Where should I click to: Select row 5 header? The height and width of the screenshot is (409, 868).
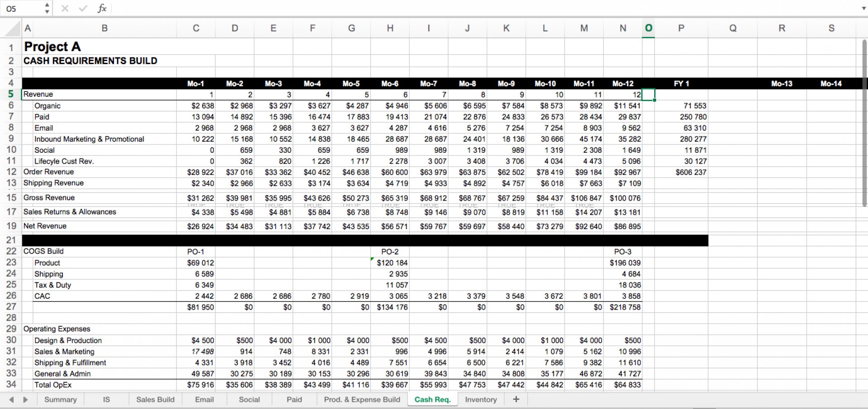[11, 94]
